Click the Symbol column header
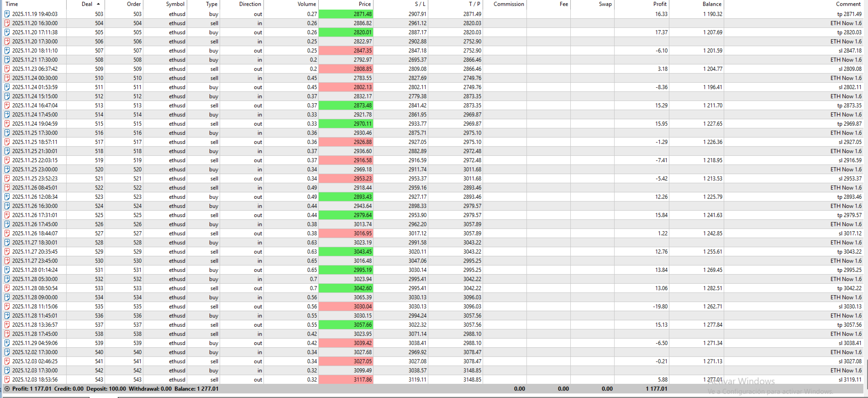 tap(175, 4)
